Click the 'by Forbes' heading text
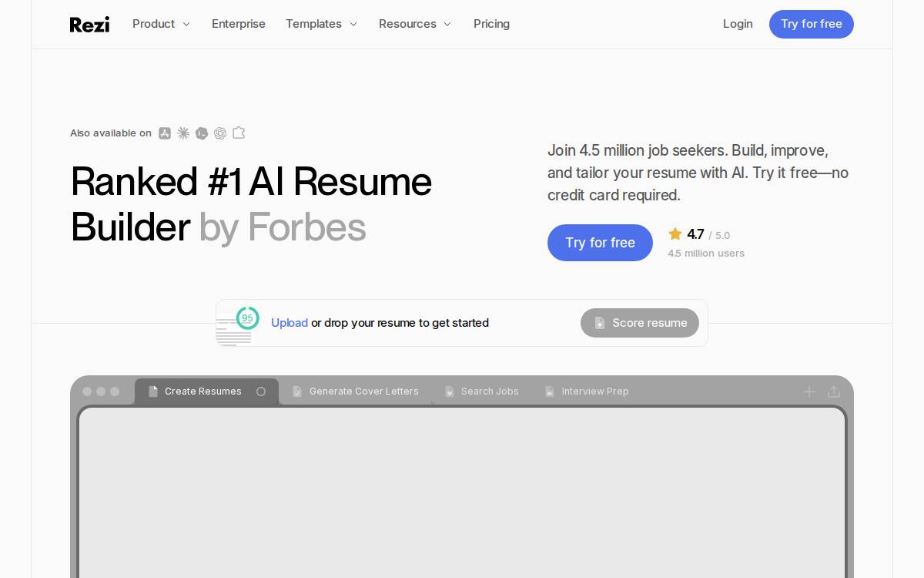The width and height of the screenshot is (924, 578). pos(282,227)
